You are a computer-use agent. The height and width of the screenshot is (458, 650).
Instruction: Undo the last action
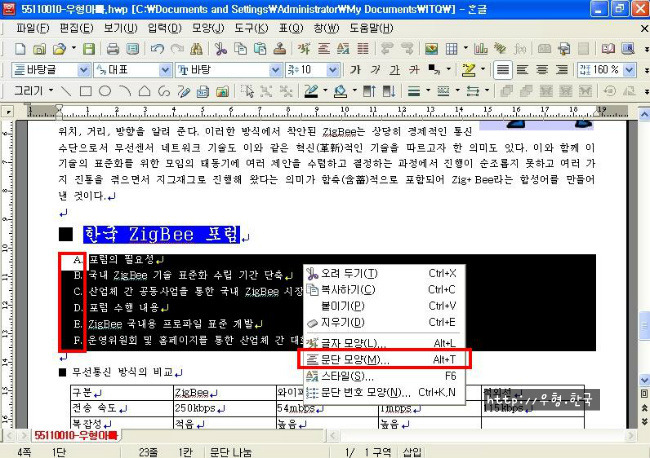pyautogui.click(x=157, y=49)
